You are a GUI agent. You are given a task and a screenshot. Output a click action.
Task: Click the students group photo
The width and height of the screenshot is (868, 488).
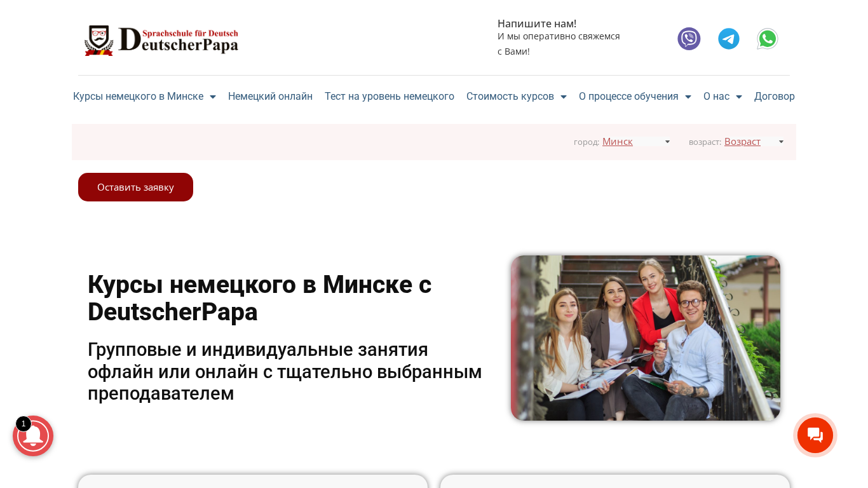646,338
